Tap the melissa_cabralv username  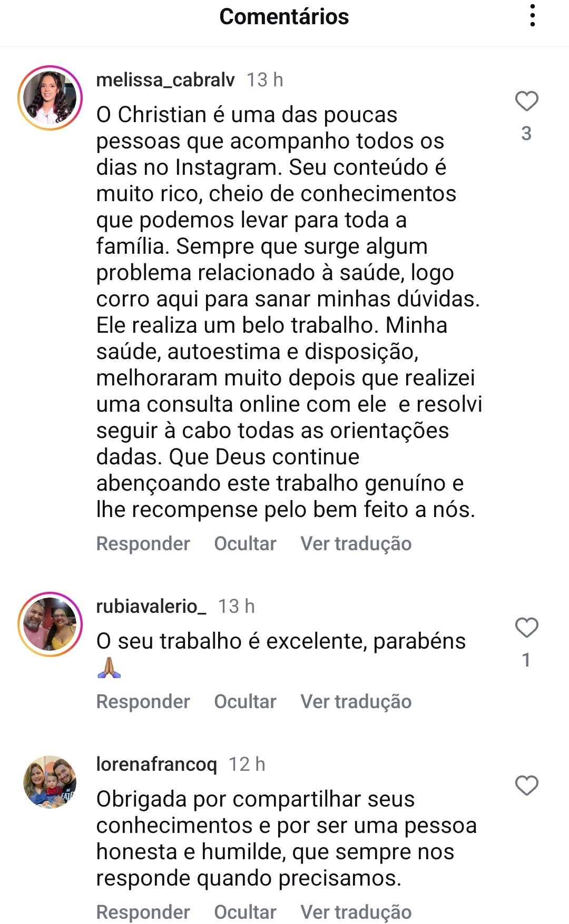coord(165,80)
